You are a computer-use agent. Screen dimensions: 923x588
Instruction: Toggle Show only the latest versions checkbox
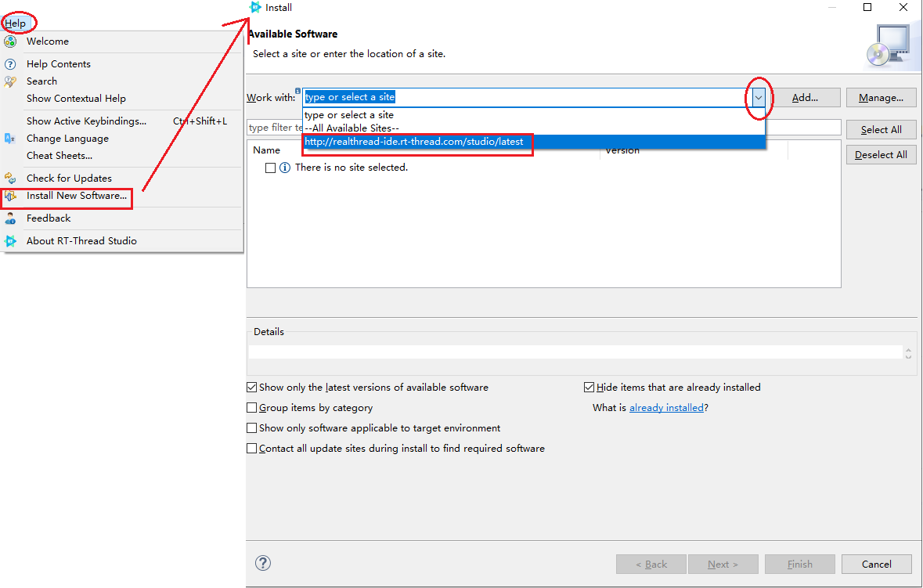(x=251, y=388)
